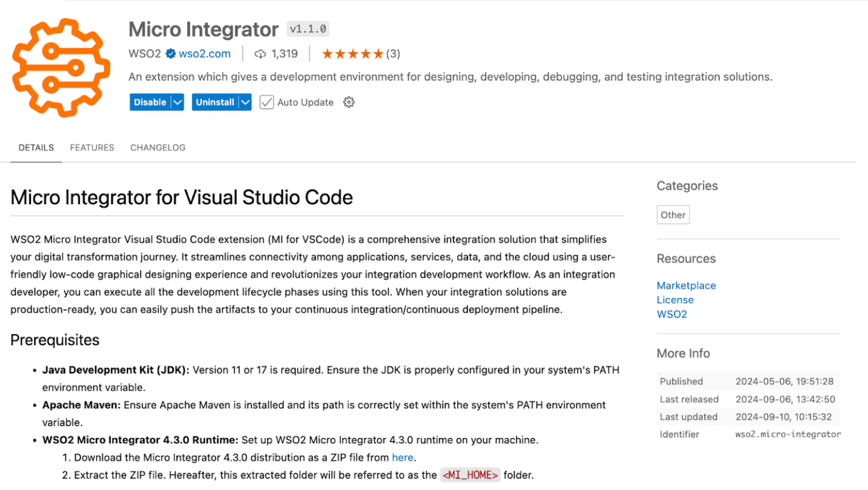Toggle the Auto Update checkbox
The image size is (868, 490).
(266, 102)
